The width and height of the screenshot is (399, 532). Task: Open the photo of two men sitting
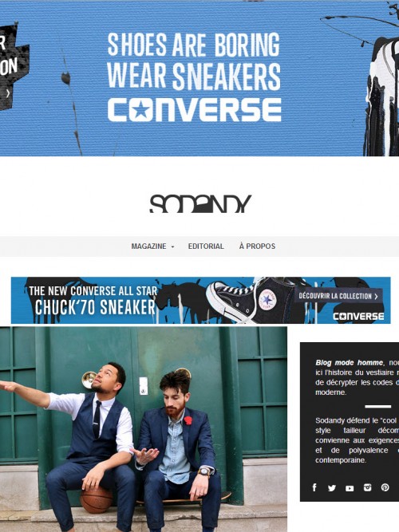144,429
